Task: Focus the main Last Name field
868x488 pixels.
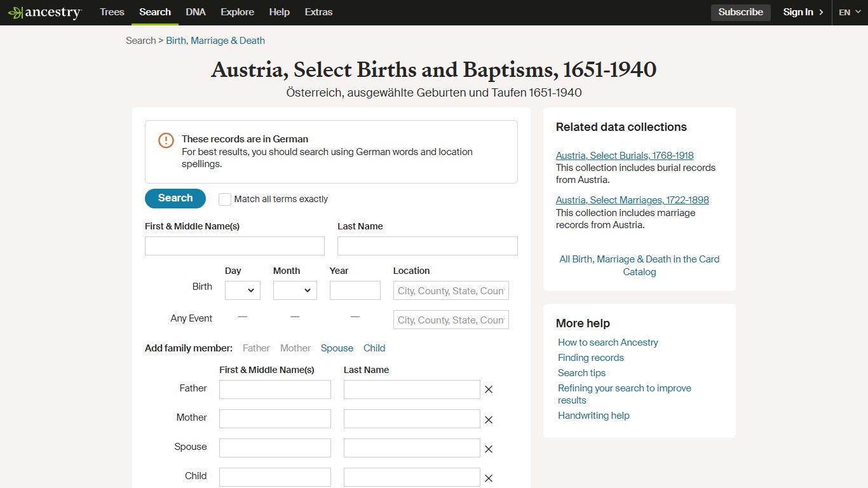Action: coord(428,246)
